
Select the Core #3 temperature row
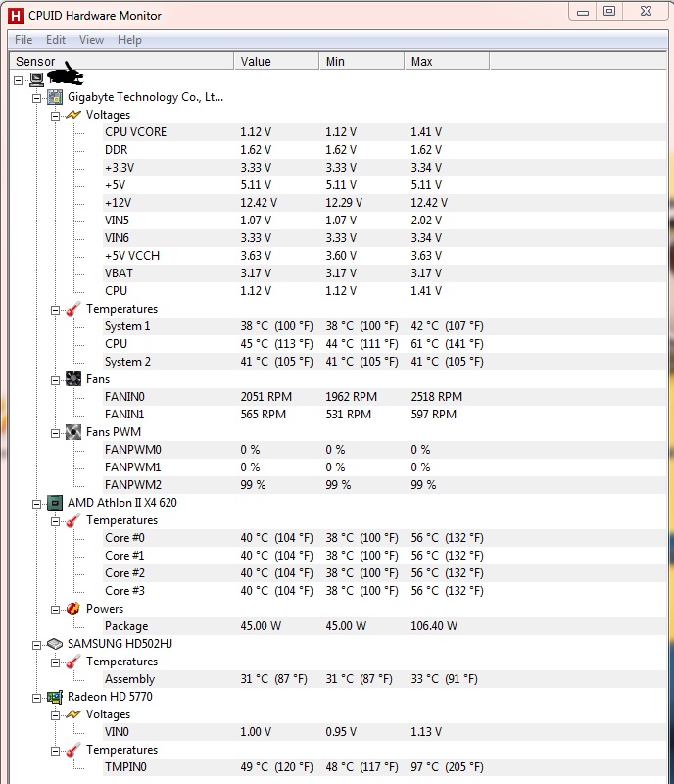point(384,591)
